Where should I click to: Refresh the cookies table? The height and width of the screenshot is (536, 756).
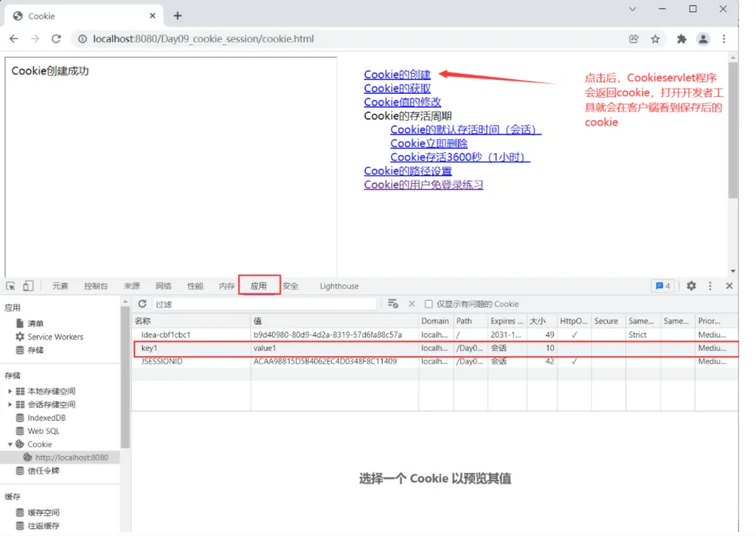click(x=142, y=304)
